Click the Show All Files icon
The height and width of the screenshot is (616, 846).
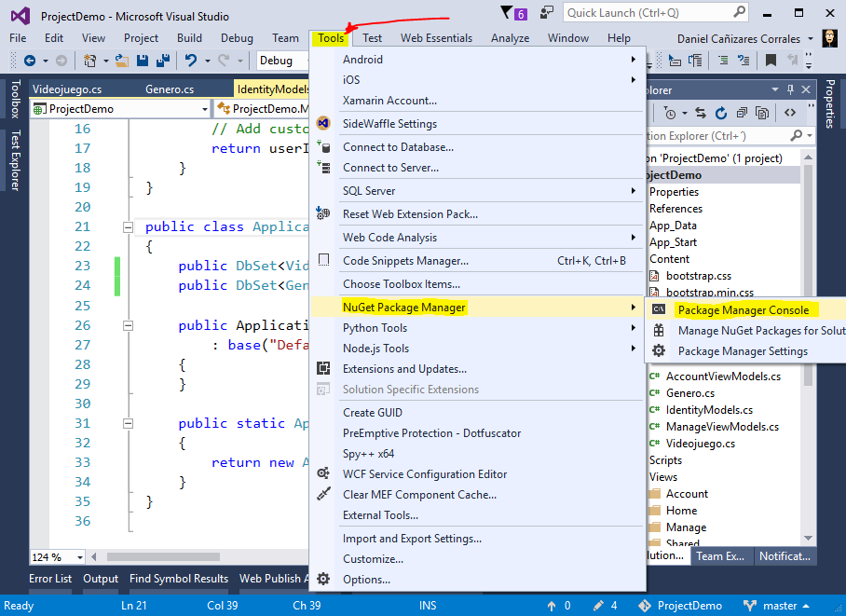coord(762,113)
